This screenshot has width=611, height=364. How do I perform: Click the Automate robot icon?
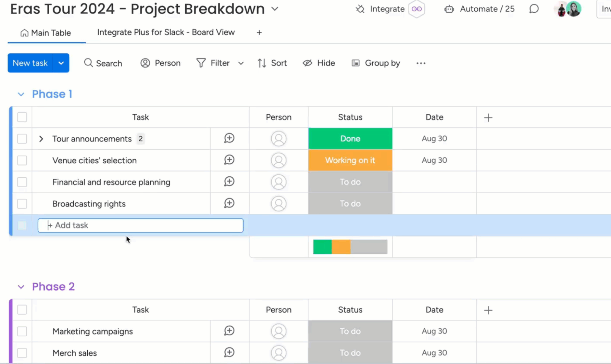pos(449,9)
